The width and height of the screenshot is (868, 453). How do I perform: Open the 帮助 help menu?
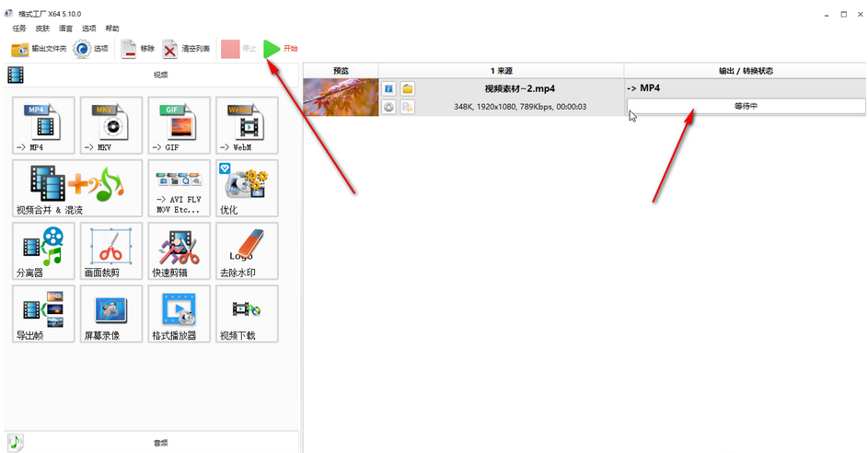click(x=112, y=29)
